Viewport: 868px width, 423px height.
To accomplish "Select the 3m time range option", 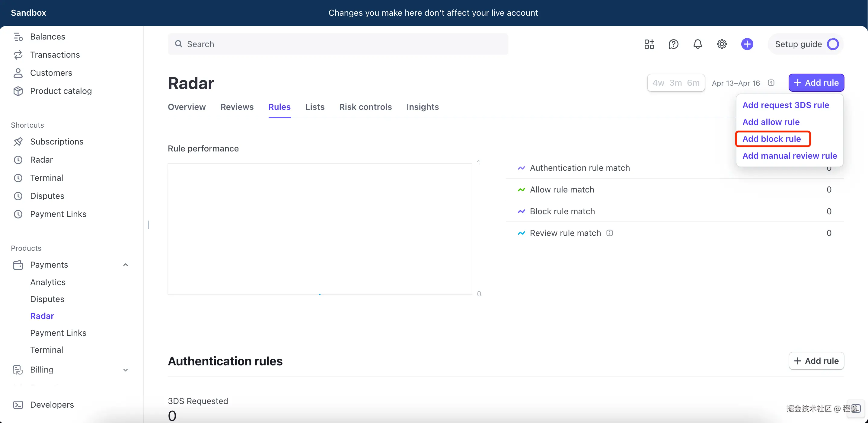I will (x=676, y=83).
